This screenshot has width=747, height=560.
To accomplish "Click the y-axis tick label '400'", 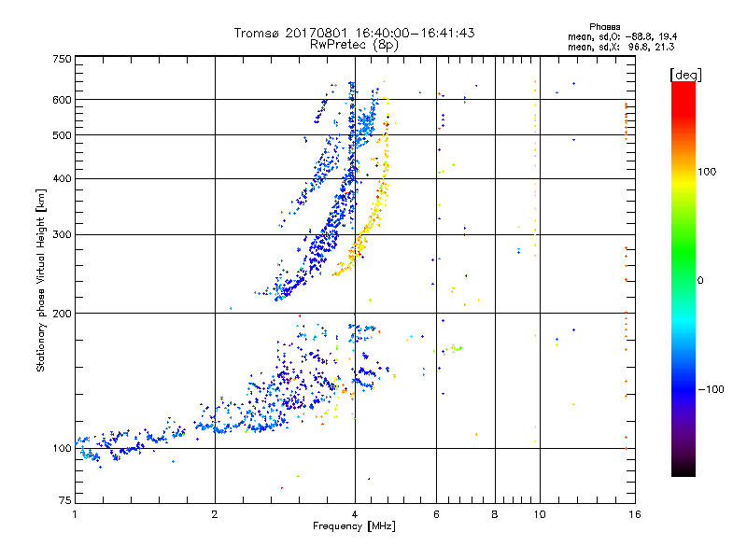I will [x=62, y=178].
